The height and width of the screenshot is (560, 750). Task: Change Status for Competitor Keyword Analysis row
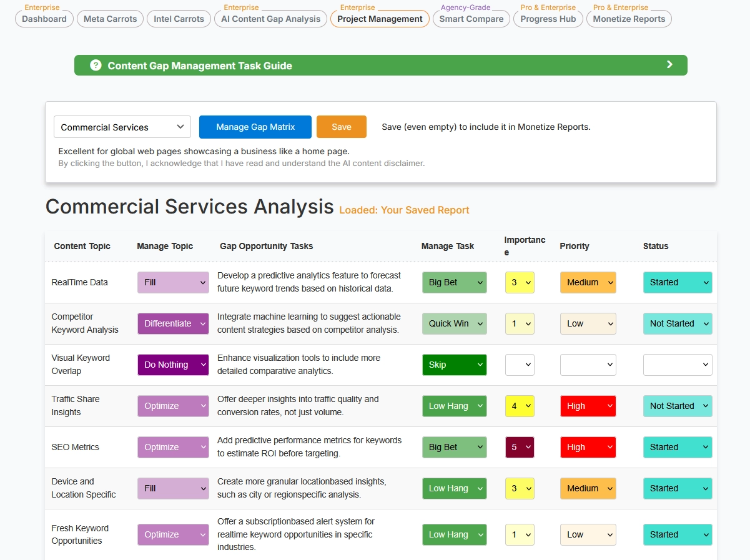678,323
